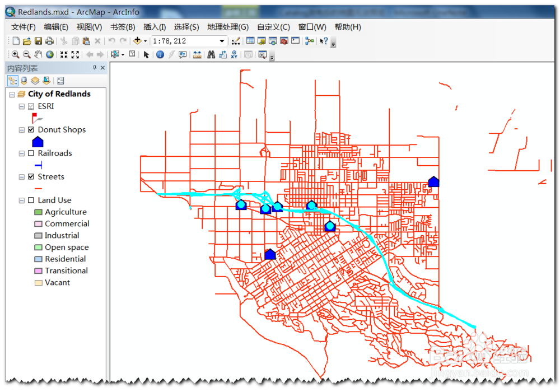Image resolution: width=560 pixels, height=392 pixels.
Task: Click the Vacant beige color swatch
Action: [x=38, y=283]
